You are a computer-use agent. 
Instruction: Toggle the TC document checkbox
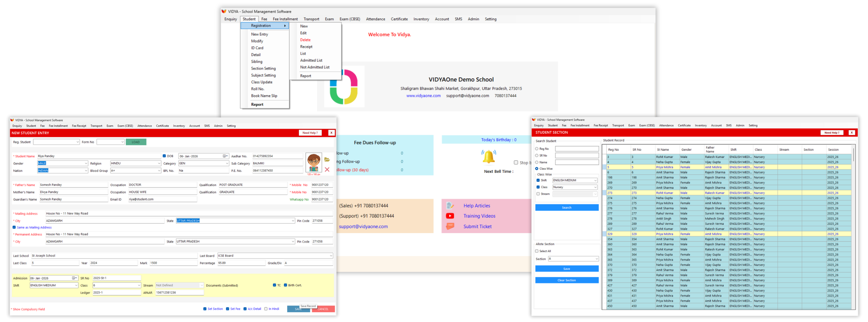point(275,286)
